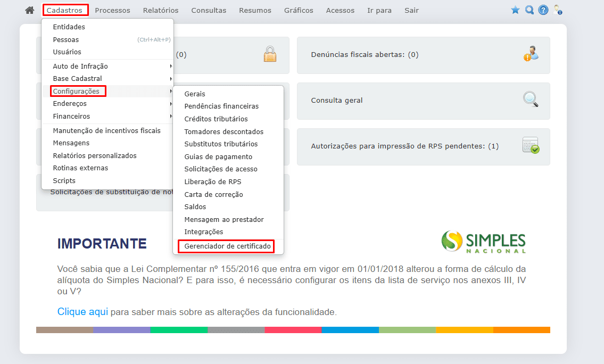Click the alert user icon for denúncias fiscais

tap(531, 53)
